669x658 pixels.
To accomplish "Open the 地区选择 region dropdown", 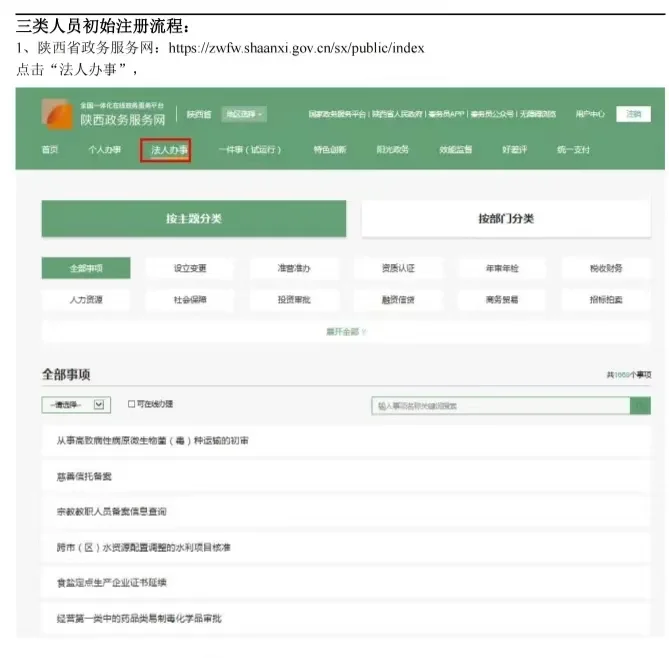I will tap(244, 114).
